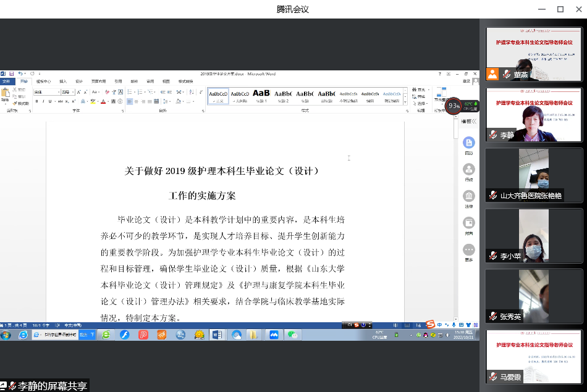Toggle bold formatting in the Word ribbon

coord(36,101)
